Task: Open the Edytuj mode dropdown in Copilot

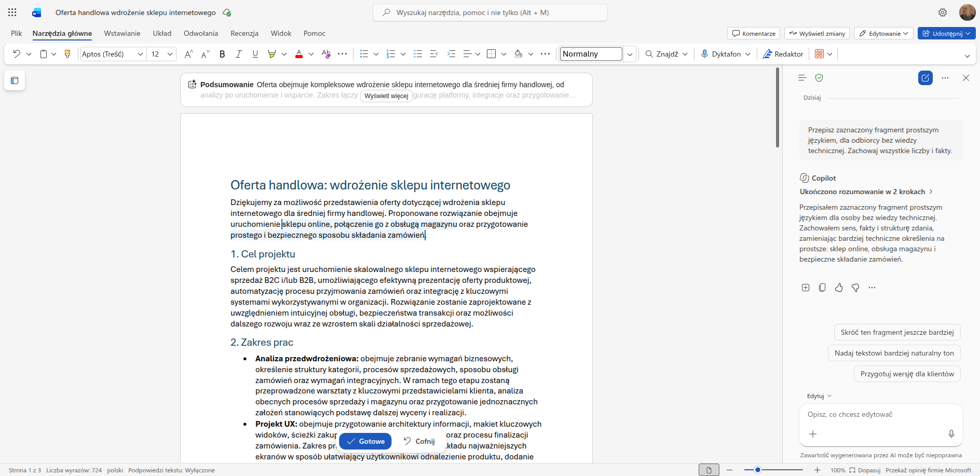Action: pos(819,396)
